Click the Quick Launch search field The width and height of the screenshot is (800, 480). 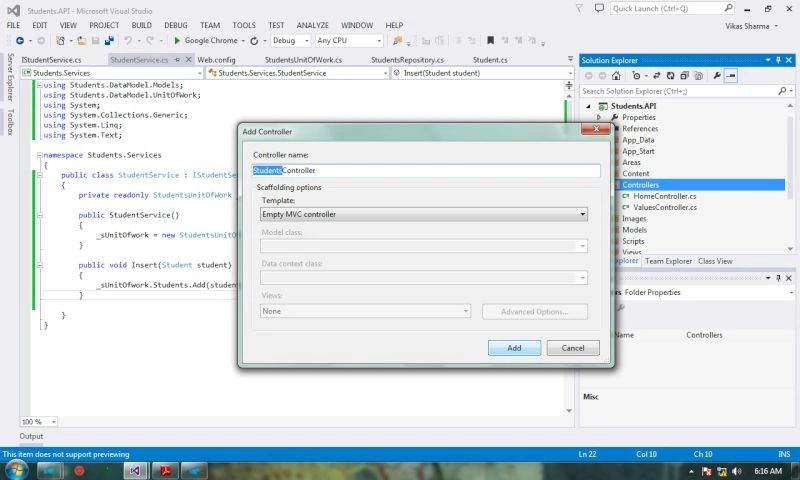coord(667,8)
